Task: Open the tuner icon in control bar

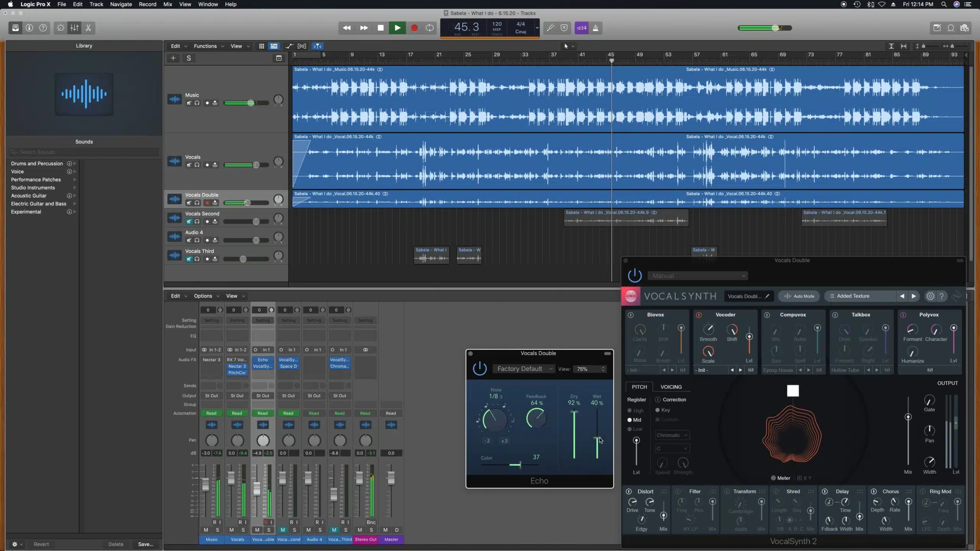Action: click(x=550, y=28)
